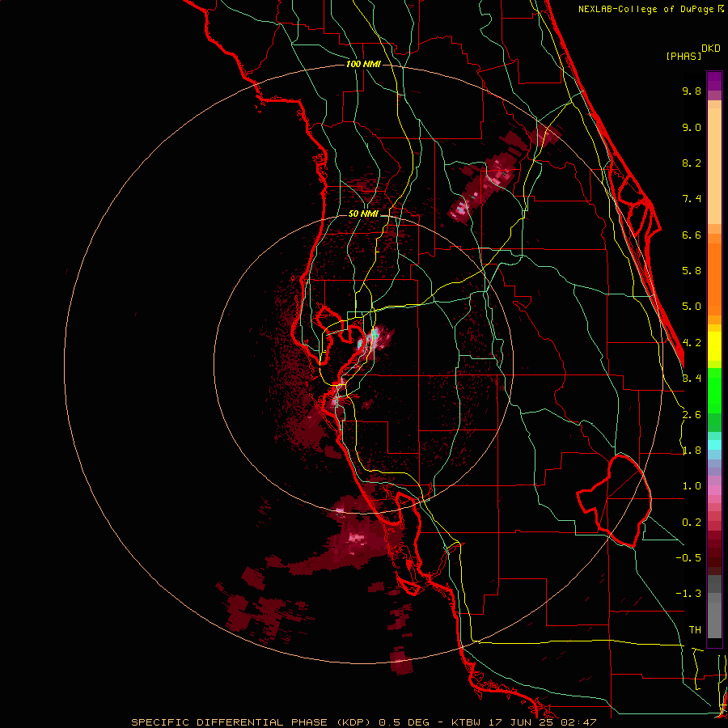Image resolution: width=728 pixels, height=728 pixels.
Task: Click the SPECIFIC DIFFERENTIAL PHASE caption text
Action: click(x=230, y=722)
